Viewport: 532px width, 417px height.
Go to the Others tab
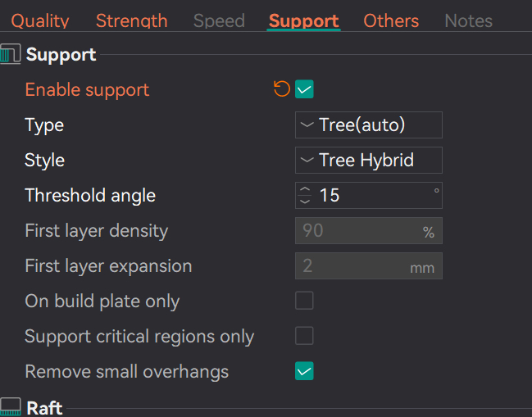[x=391, y=21]
